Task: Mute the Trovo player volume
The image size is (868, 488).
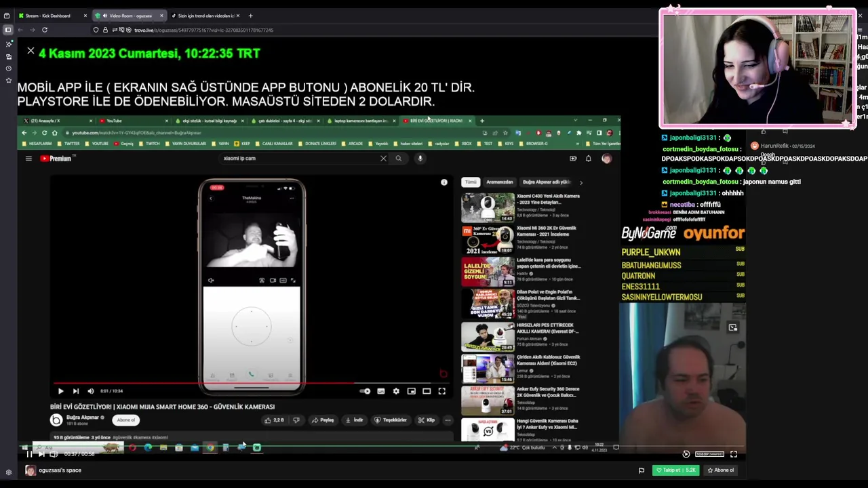Action: pyautogui.click(x=54, y=454)
